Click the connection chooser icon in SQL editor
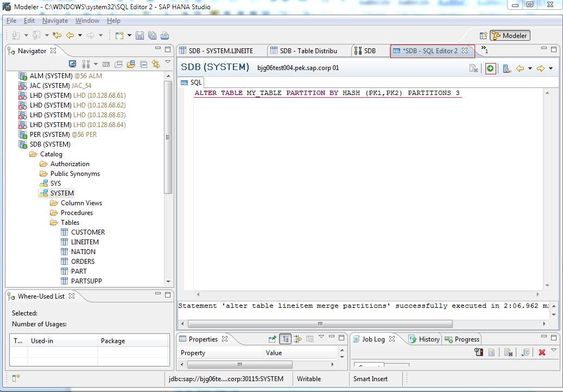 tap(507, 68)
